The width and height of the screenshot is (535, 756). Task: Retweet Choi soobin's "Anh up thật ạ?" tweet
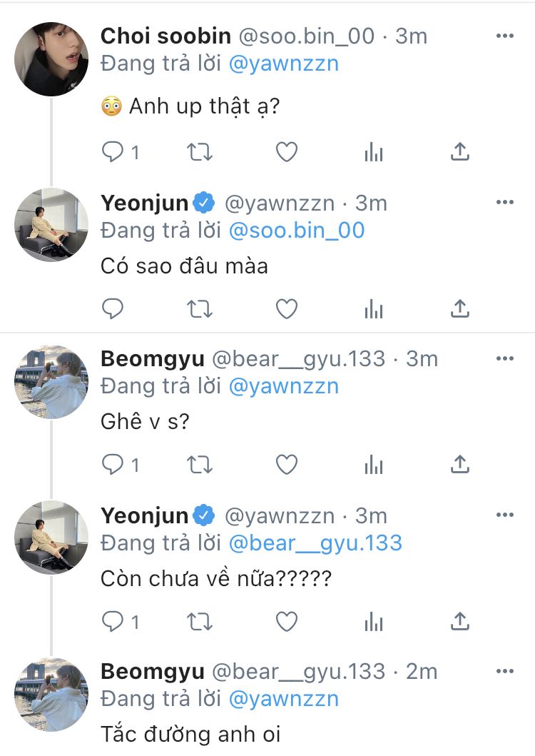pyautogui.click(x=200, y=151)
